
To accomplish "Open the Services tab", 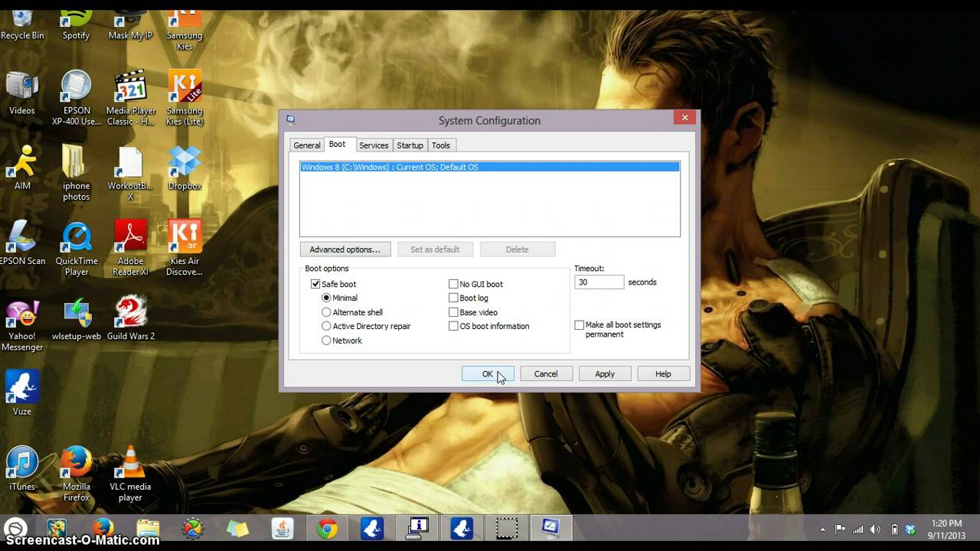I will [374, 145].
